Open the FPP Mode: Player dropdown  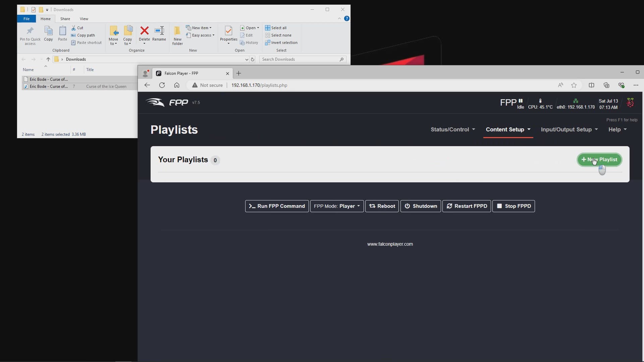(337, 206)
